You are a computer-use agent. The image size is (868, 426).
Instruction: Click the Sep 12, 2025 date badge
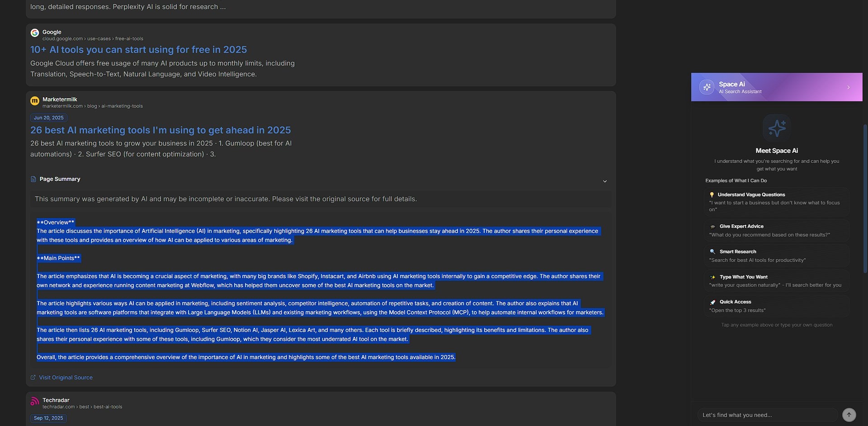[48, 418]
